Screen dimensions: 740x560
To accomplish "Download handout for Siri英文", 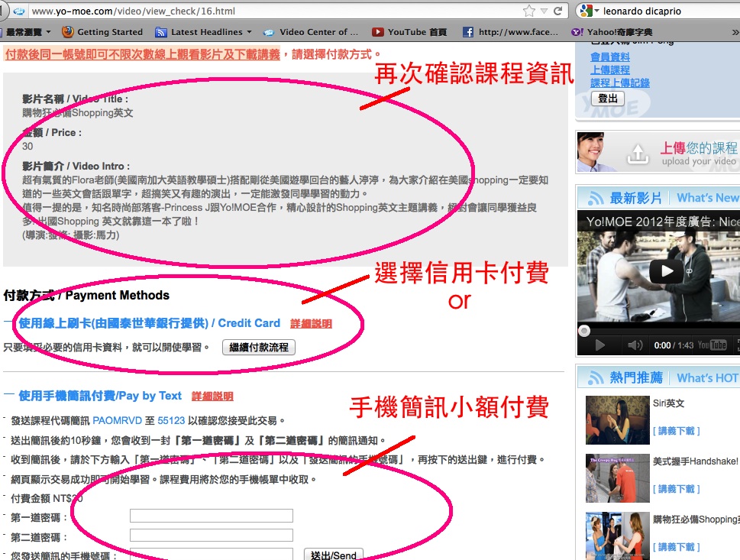I will coord(677,431).
